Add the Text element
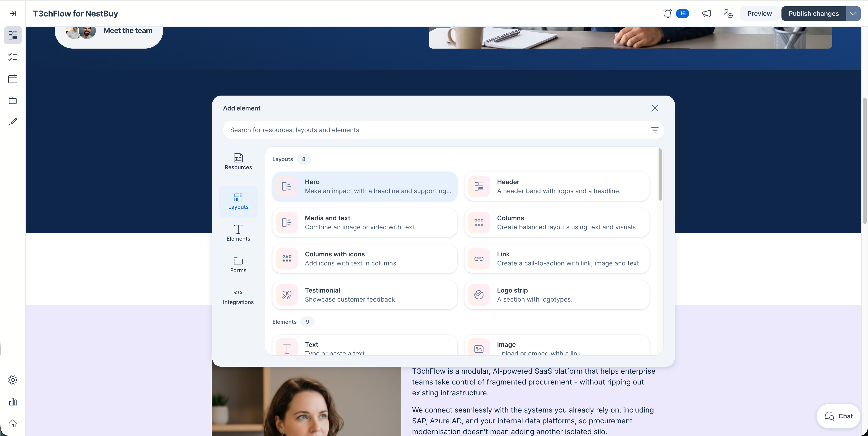The image size is (868, 436). [x=365, y=345]
